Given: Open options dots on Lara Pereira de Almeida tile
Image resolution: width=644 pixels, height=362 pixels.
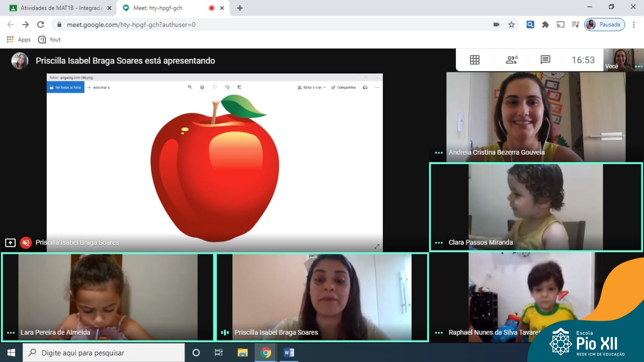Looking at the screenshot, I should pyautogui.click(x=11, y=333).
